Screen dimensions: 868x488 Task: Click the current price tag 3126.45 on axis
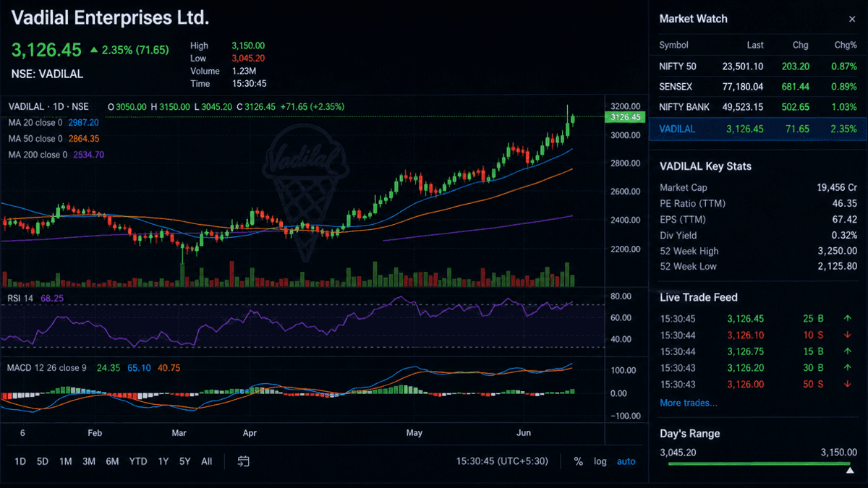point(626,117)
